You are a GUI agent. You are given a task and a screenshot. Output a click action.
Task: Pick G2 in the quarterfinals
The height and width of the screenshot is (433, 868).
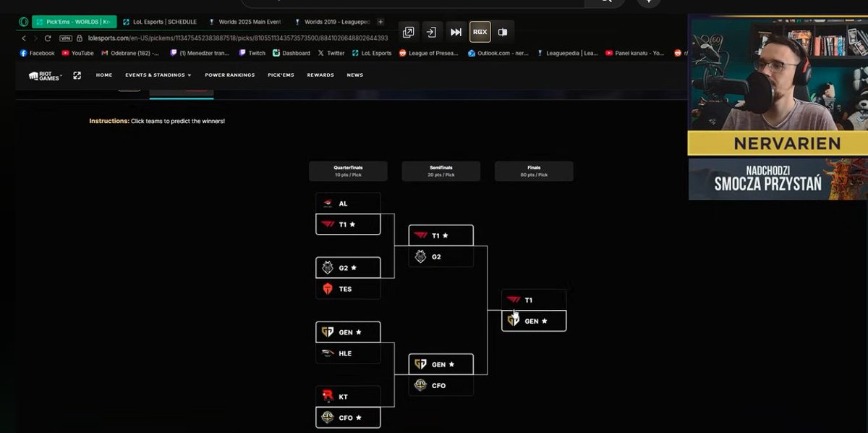coord(348,268)
